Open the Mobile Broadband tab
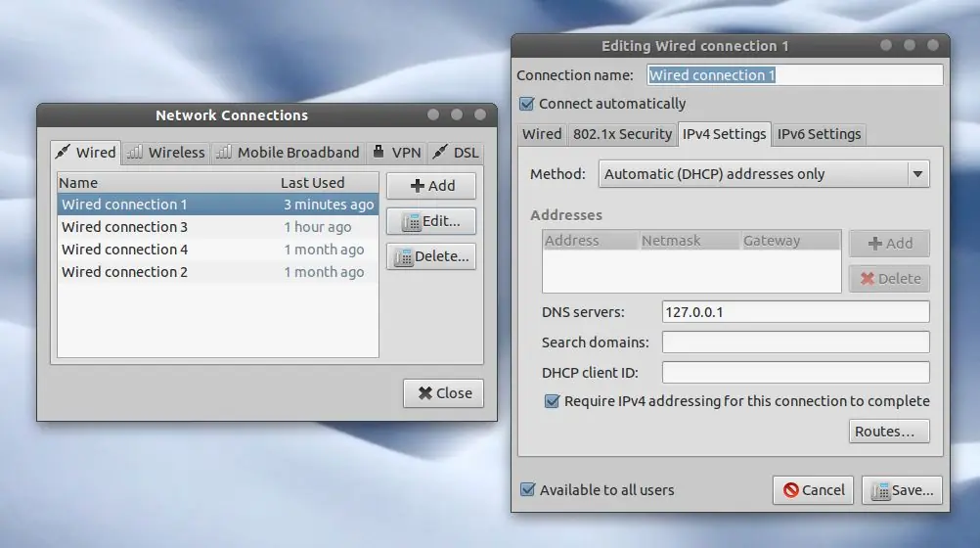 pyautogui.click(x=288, y=153)
